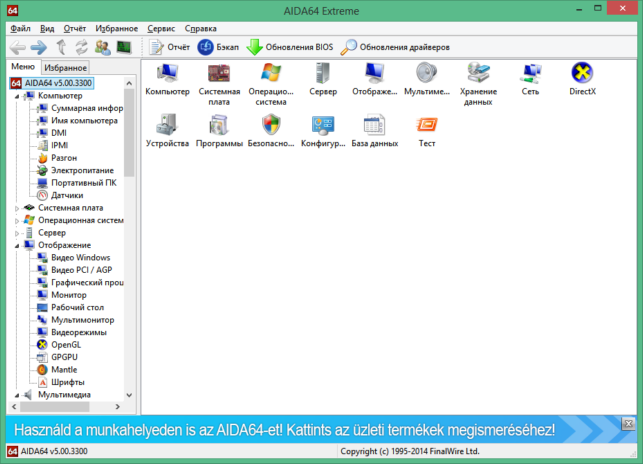The image size is (643, 464).
Task: Click the green monitor diagnostics toolbar icon
Action: tap(124, 48)
